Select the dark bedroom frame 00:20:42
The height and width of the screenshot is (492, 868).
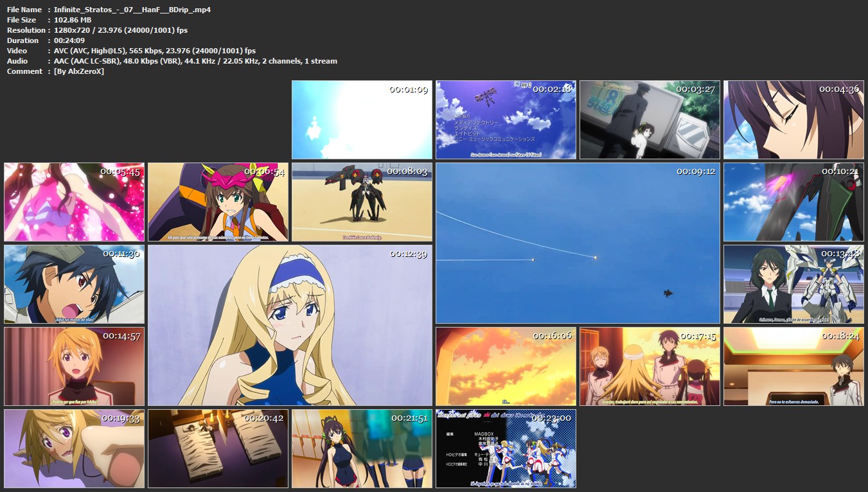point(218,448)
